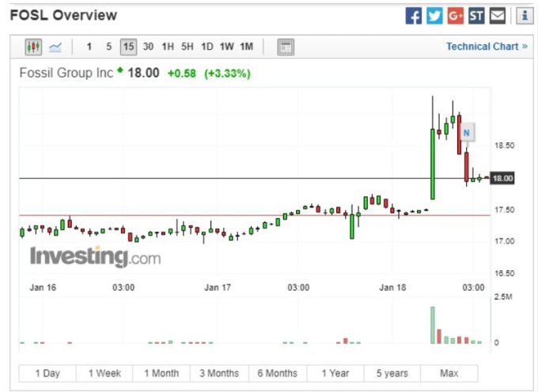This screenshot has width=538, height=392.
Task: Select the 1M interval
Action: point(246,47)
